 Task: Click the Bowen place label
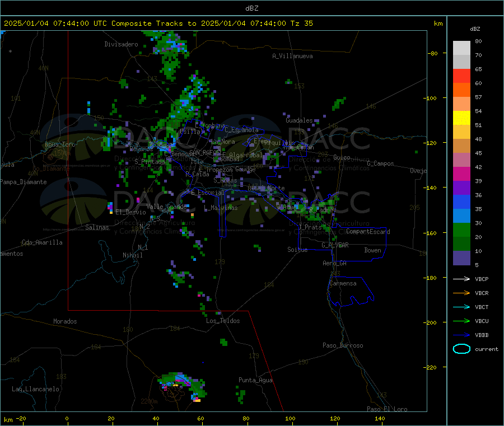[x=372, y=250]
